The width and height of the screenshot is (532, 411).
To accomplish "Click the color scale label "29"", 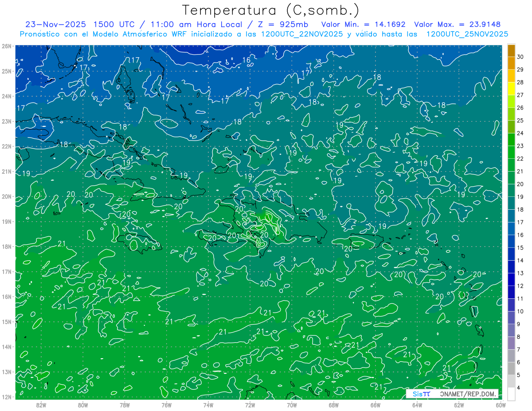I will pyautogui.click(x=520, y=70).
